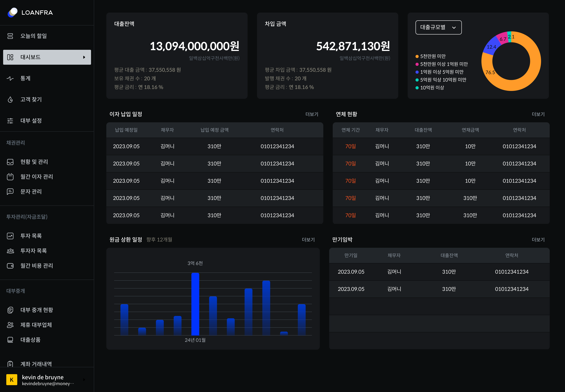Screen dimensions: 565x392
Task: Click 10억원 이상 legend item
Action: click(430, 88)
